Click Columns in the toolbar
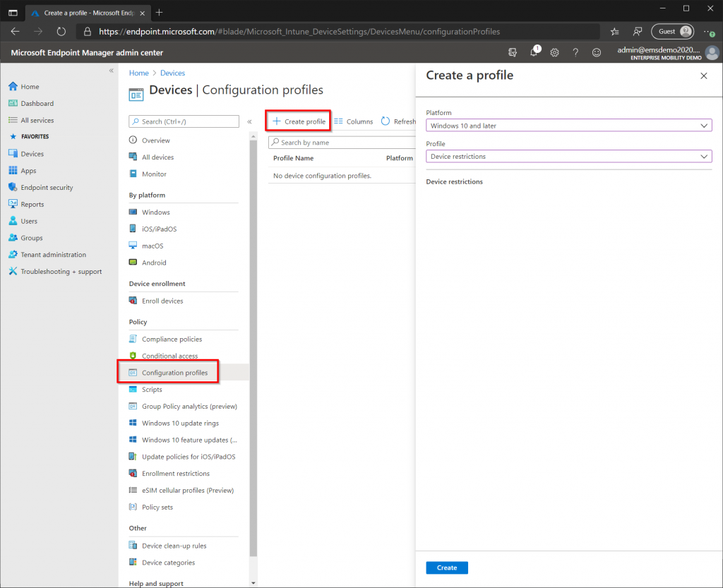The image size is (723, 588). coord(354,121)
